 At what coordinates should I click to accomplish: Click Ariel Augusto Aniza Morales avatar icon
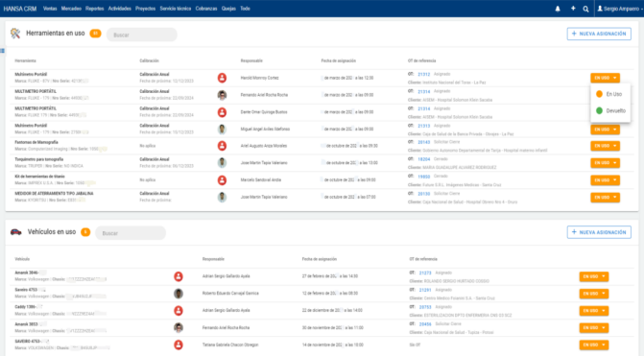coord(222,146)
